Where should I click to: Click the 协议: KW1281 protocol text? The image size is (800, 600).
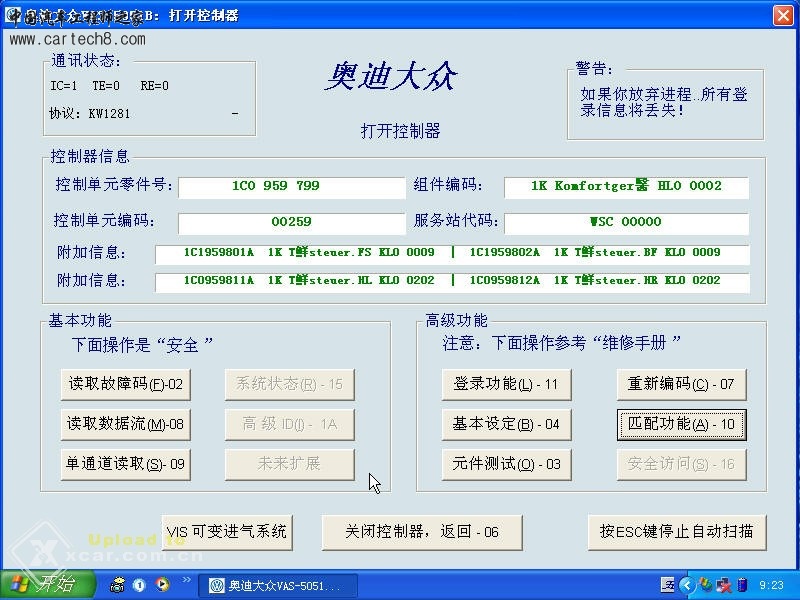[x=90, y=113]
